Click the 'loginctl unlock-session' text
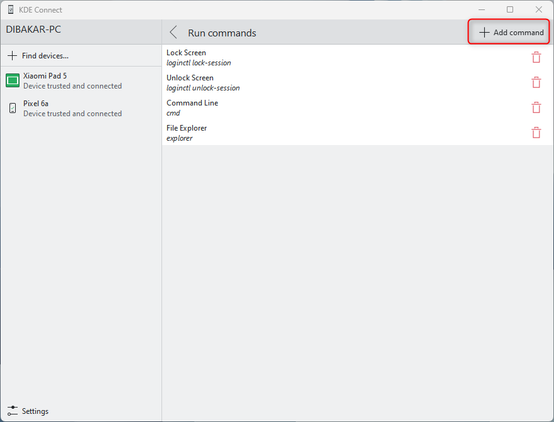The width and height of the screenshot is (554, 422). coord(203,88)
